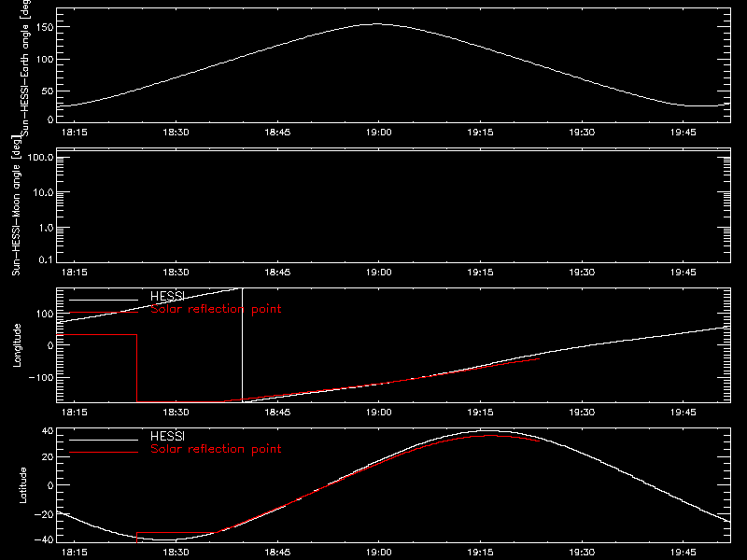This screenshot has width=747, height=560.
Task: Click 1.0 tick on Moon angle axis
Action: pos(45,228)
